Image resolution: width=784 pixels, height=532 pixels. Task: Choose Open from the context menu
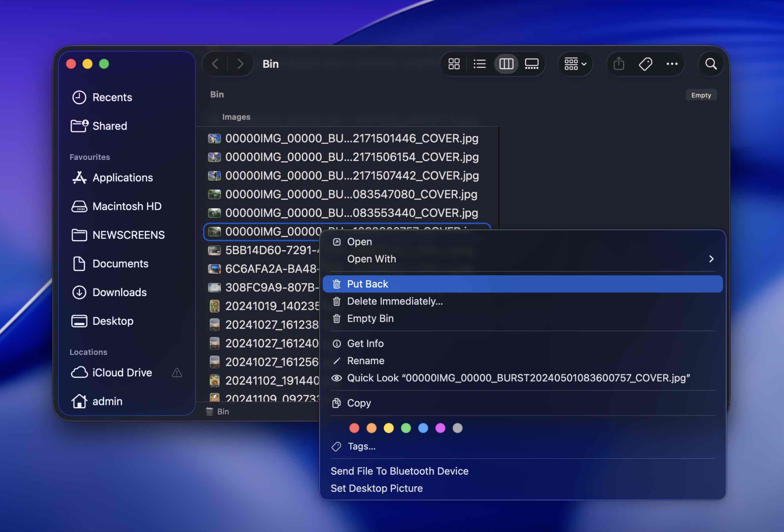pos(523,242)
